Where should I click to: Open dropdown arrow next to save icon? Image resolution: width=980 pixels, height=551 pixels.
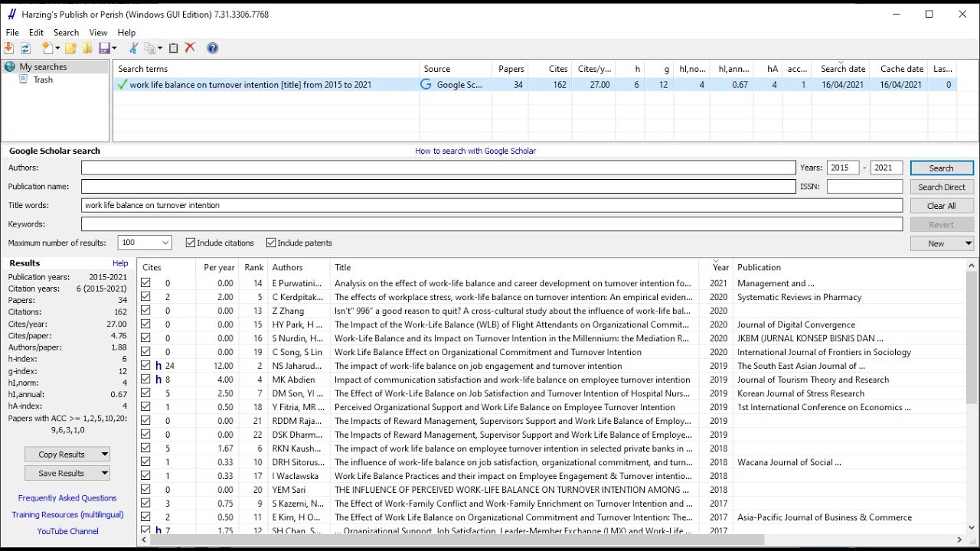click(x=114, y=48)
